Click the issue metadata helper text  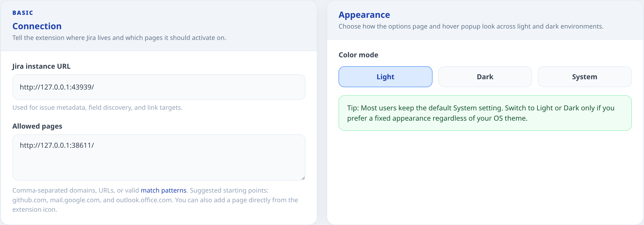point(97,107)
